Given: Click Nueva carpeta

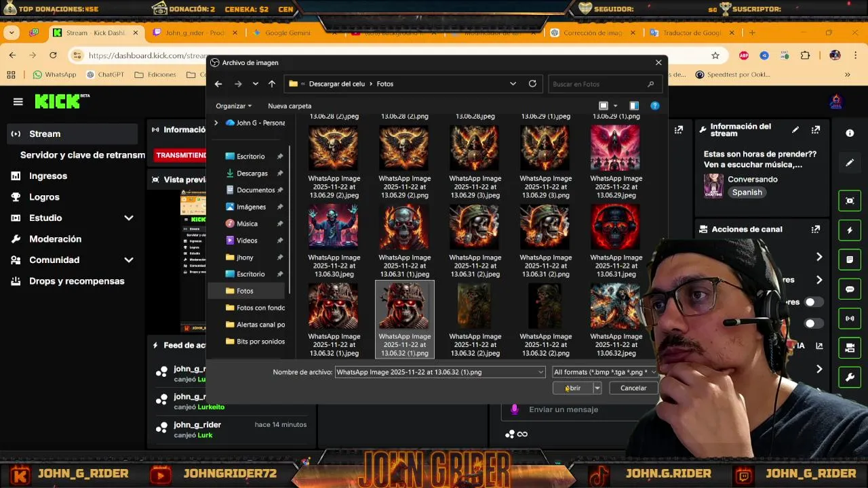Looking at the screenshot, I should click(x=290, y=106).
